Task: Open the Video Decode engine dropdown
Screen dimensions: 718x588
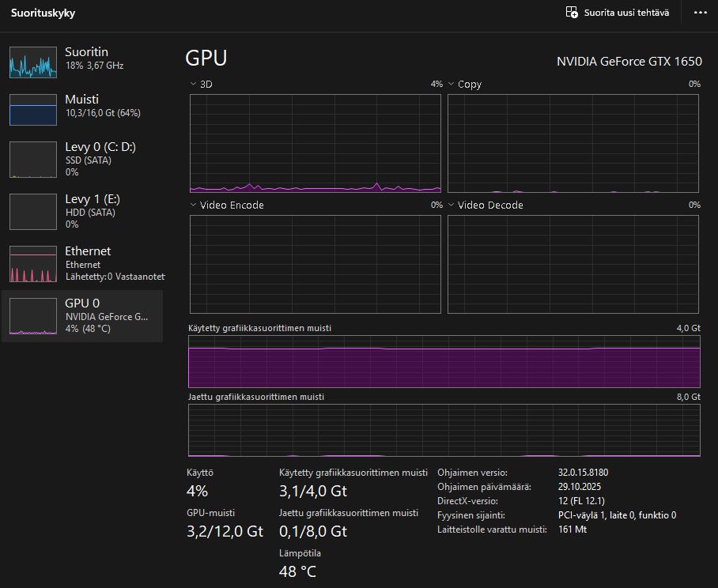Action: click(x=452, y=205)
